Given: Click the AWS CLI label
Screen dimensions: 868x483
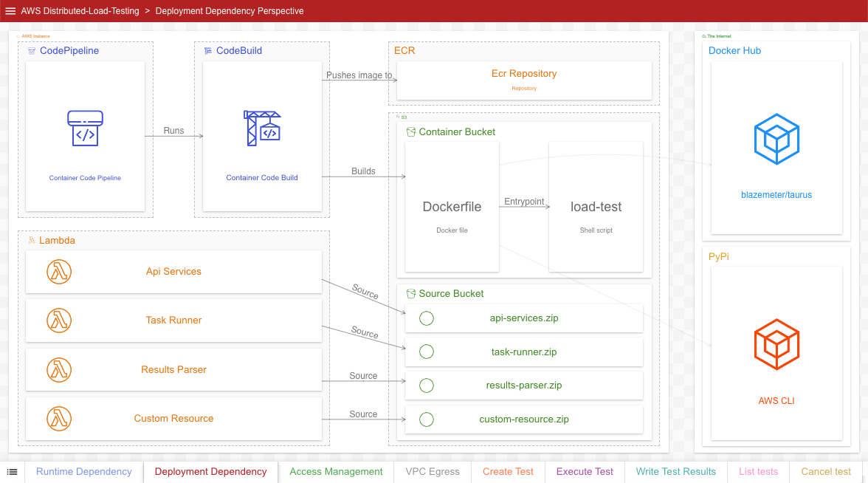Looking at the screenshot, I should click(x=776, y=401).
